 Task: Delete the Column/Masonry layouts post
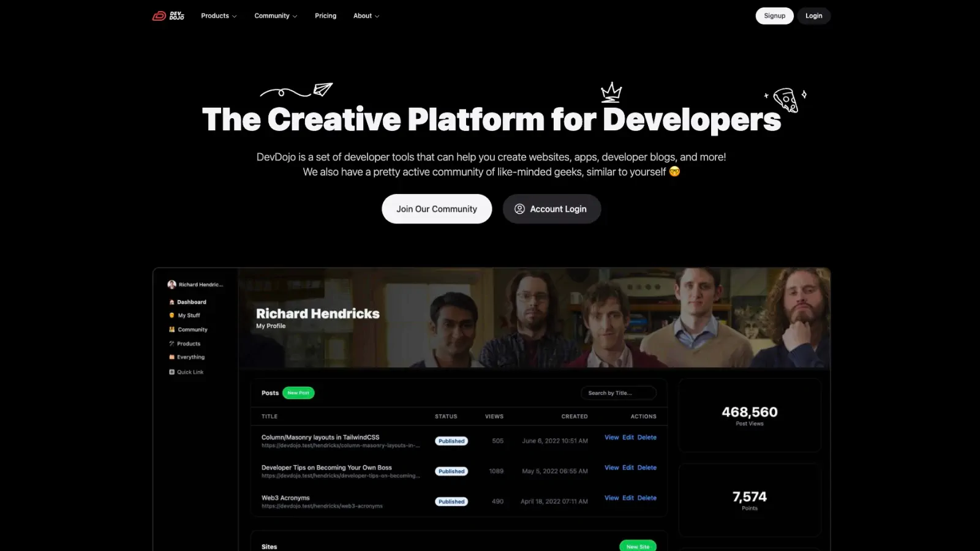click(647, 437)
